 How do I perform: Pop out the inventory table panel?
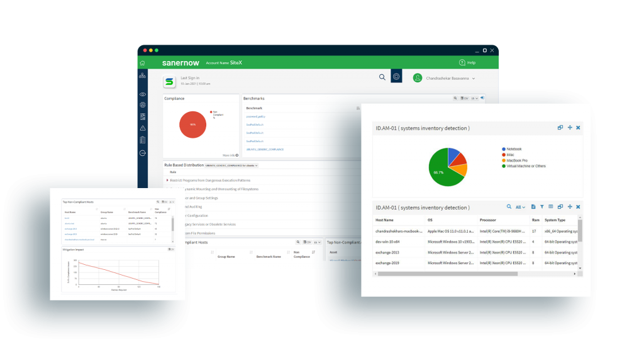click(x=560, y=207)
